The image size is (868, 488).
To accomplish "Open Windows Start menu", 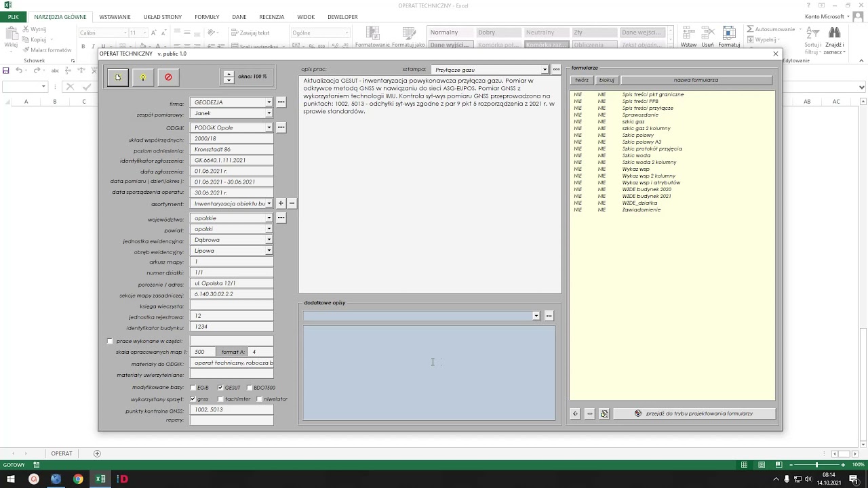I will [11, 479].
